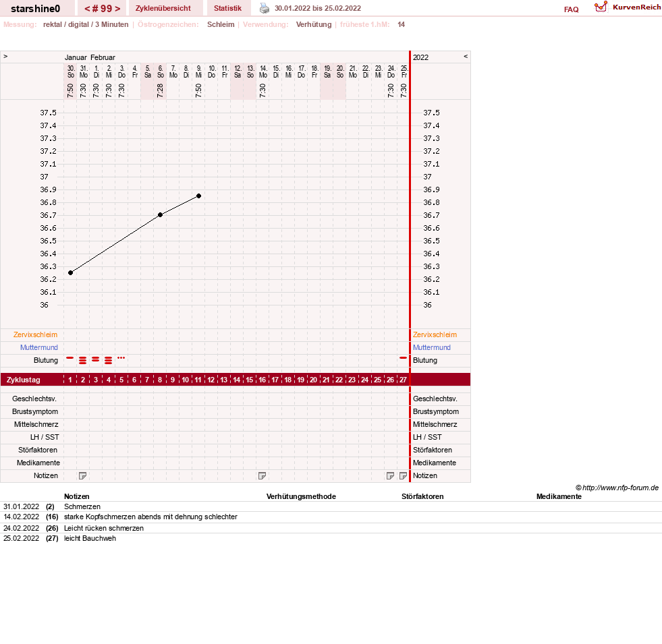
Task: Click the 14. Mo date column header
Action: pyautogui.click(x=263, y=71)
